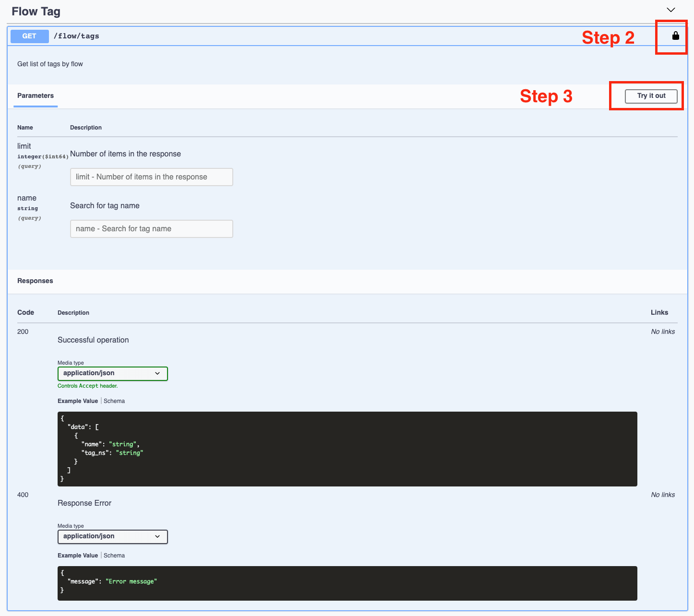Click the Responses section heading
This screenshot has width=694, height=616.
[35, 281]
